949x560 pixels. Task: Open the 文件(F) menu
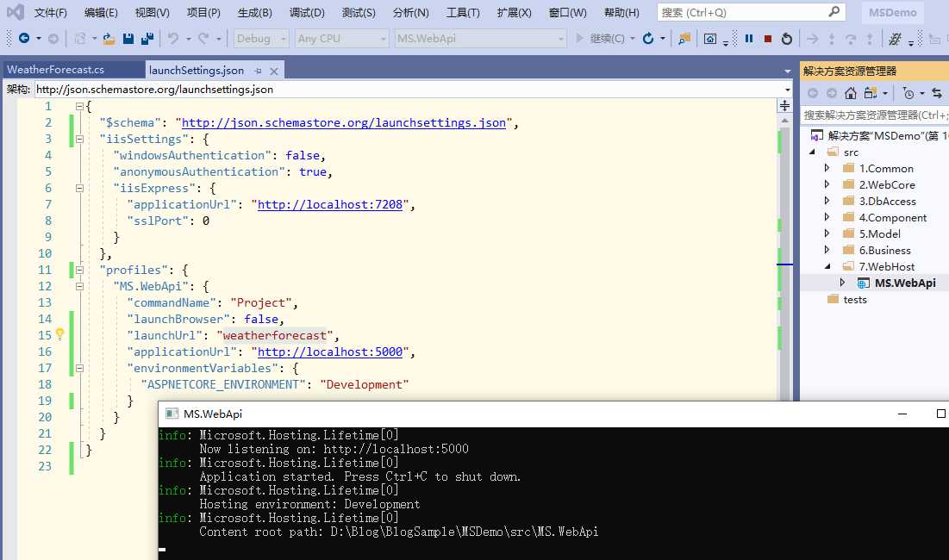click(x=50, y=12)
